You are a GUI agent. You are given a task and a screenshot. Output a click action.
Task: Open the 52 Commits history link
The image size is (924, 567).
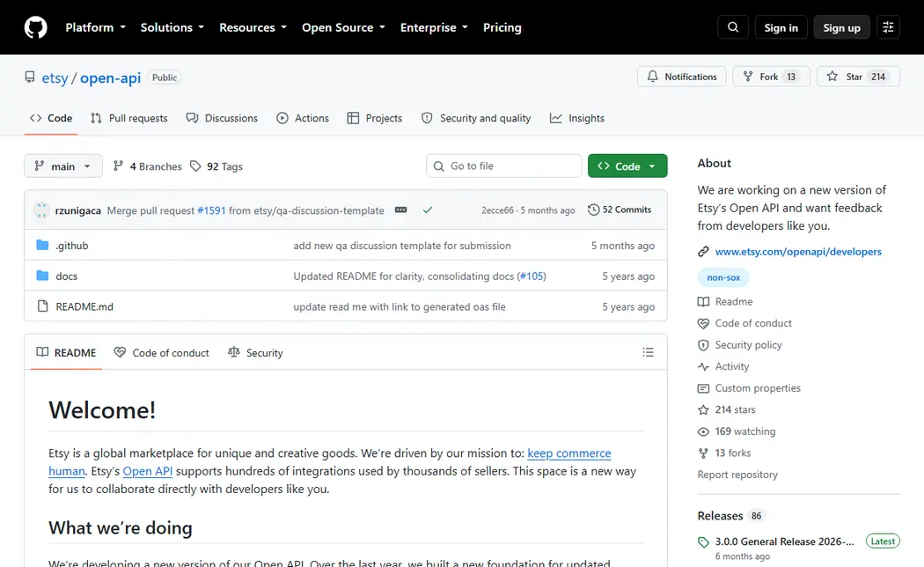tap(620, 210)
